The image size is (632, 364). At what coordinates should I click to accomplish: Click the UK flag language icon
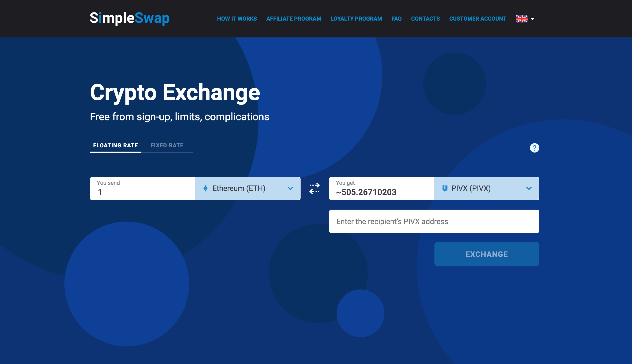click(x=522, y=19)
